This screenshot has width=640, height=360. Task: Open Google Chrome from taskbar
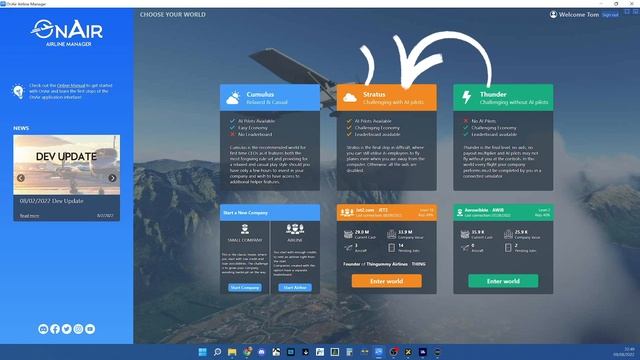pyautogui.click(x=247, y=352)
